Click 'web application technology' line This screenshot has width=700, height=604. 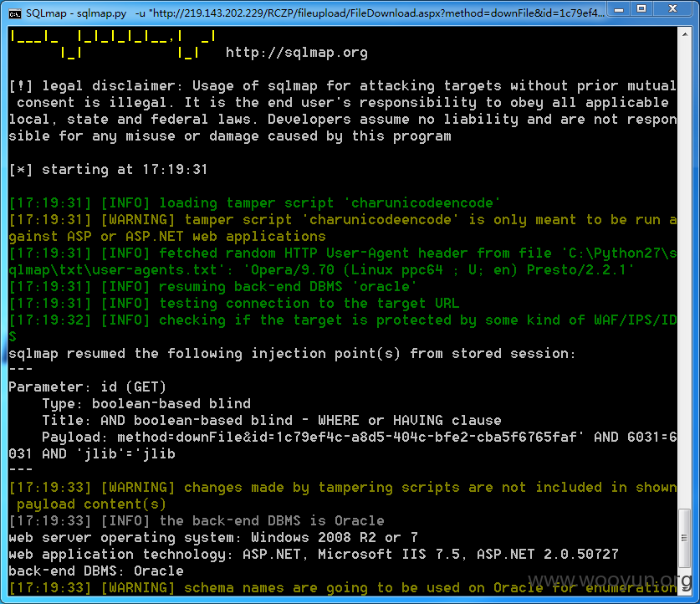pyautogui.click(x=314, y=555)
